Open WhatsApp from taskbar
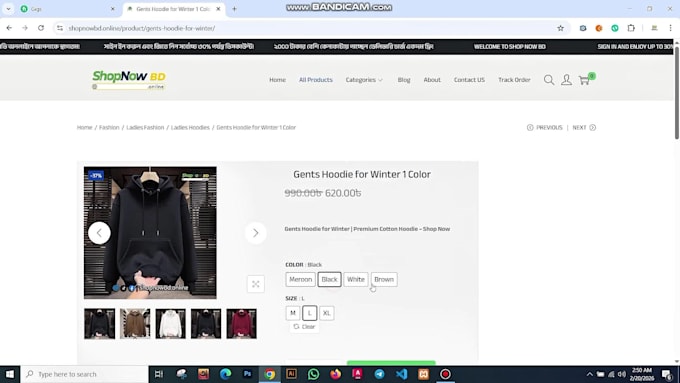This screenshot has width=680, height=383. coord(313,374)
